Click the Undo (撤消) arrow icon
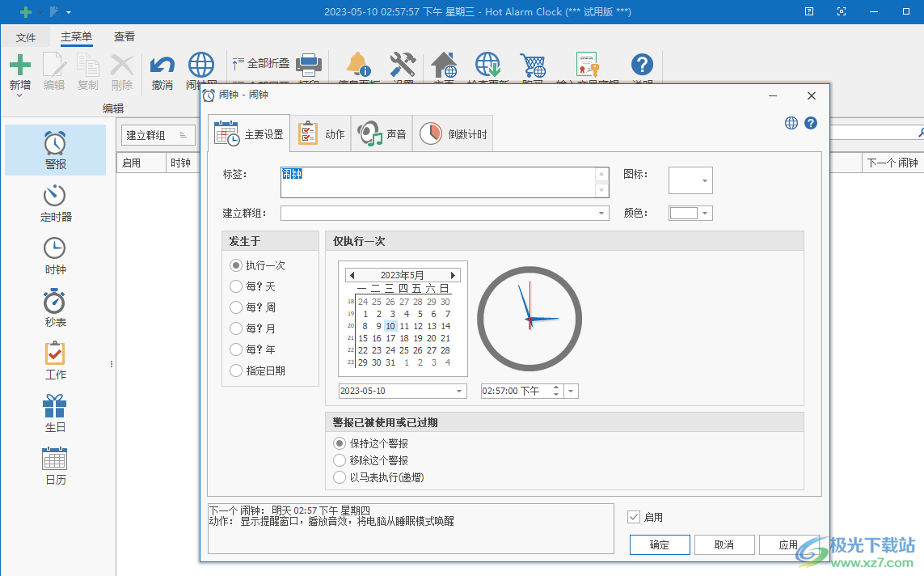This screenshot has height=576, width=924. point(162,65)
